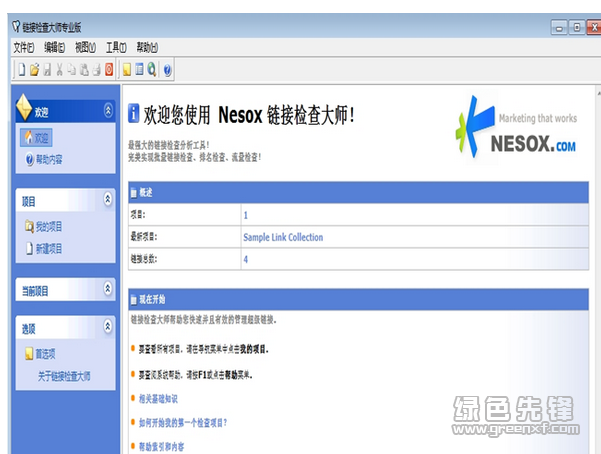This screenshot has width=601, height=454.
Task: Open the 工具(T) menu
Action: coord(116,48)
